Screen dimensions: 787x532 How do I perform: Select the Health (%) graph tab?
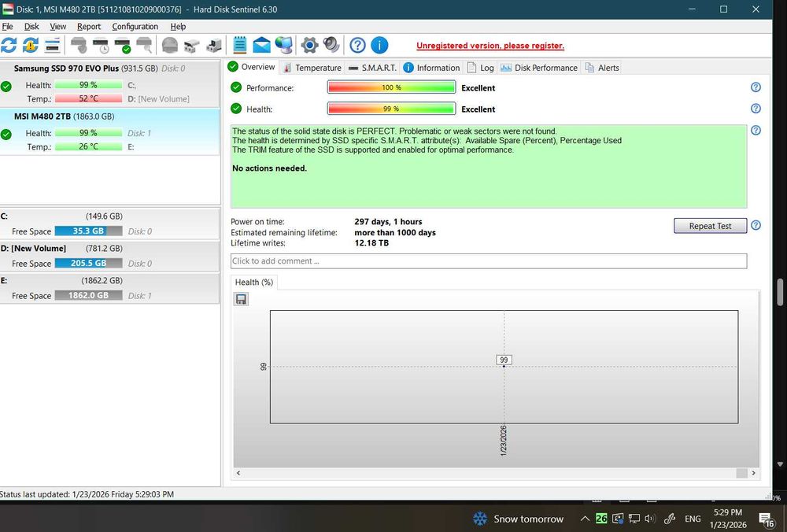point(254,282)
